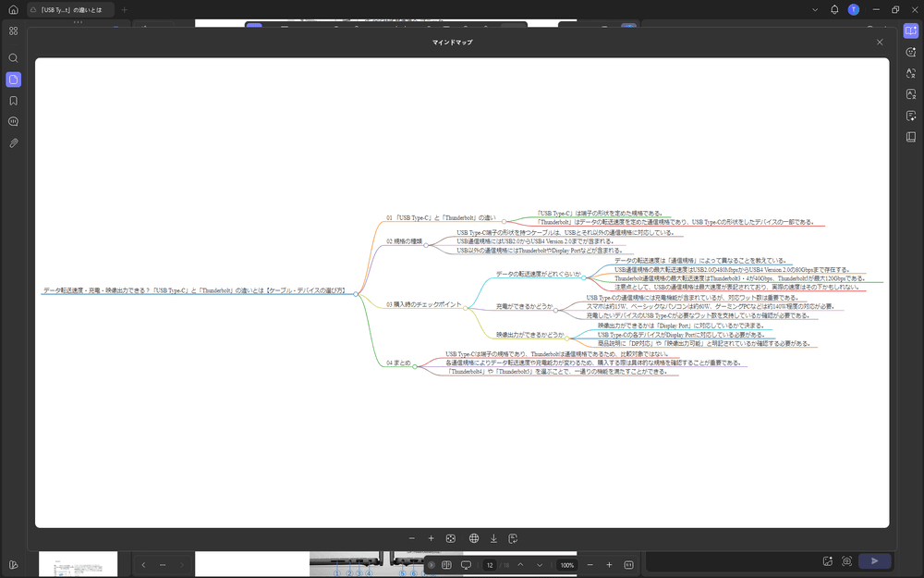924x578 pixels.
Task: Add a new tab with plus button
Action: pos(125,9)
